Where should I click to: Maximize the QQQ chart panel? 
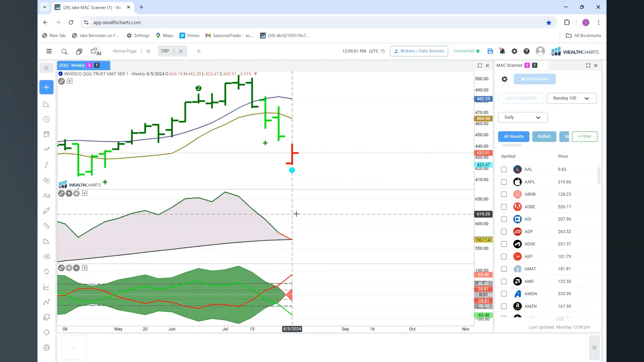(480, 66)
